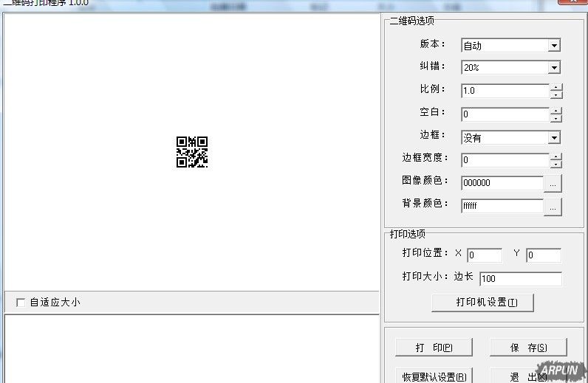Click the 打印(P) print button

click(434, 348)
